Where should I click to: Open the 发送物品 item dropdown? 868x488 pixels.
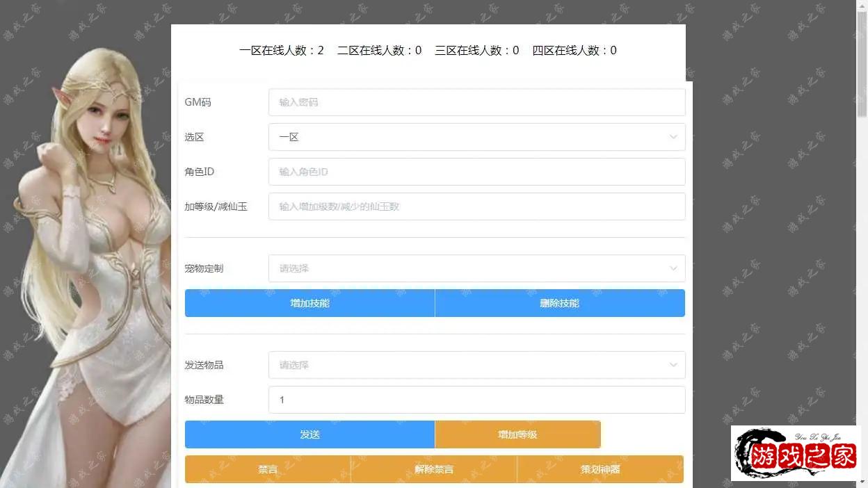pyautogui.click(x=476, y=365)
